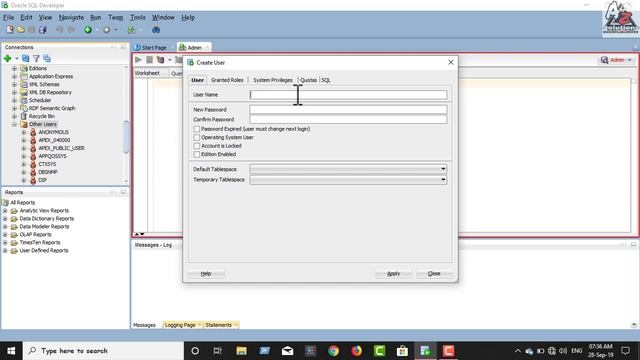Switch to the System Privileges tab

(x=273, y=80)
